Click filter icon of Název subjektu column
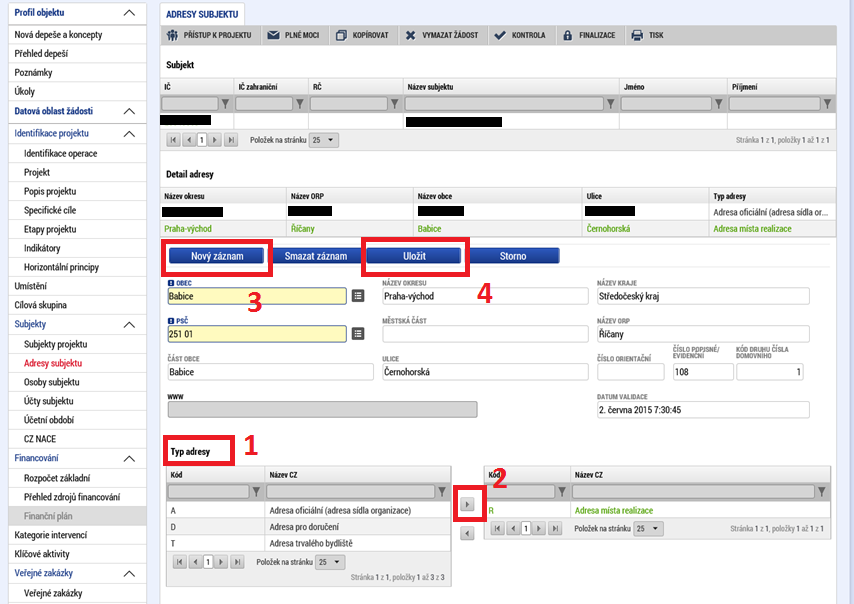This screenshot has height=604, width=854. pos(611,103)
